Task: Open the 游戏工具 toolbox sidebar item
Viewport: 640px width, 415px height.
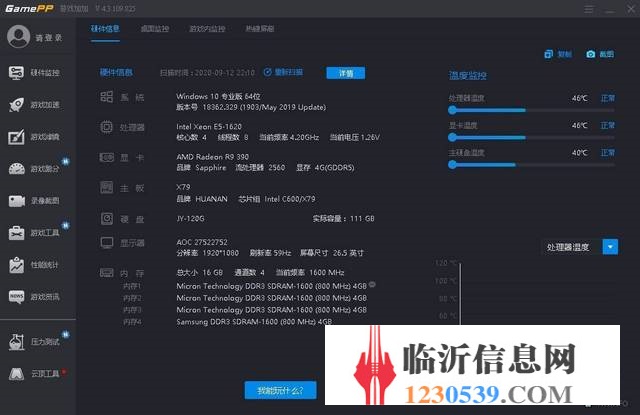Action: 34,233
